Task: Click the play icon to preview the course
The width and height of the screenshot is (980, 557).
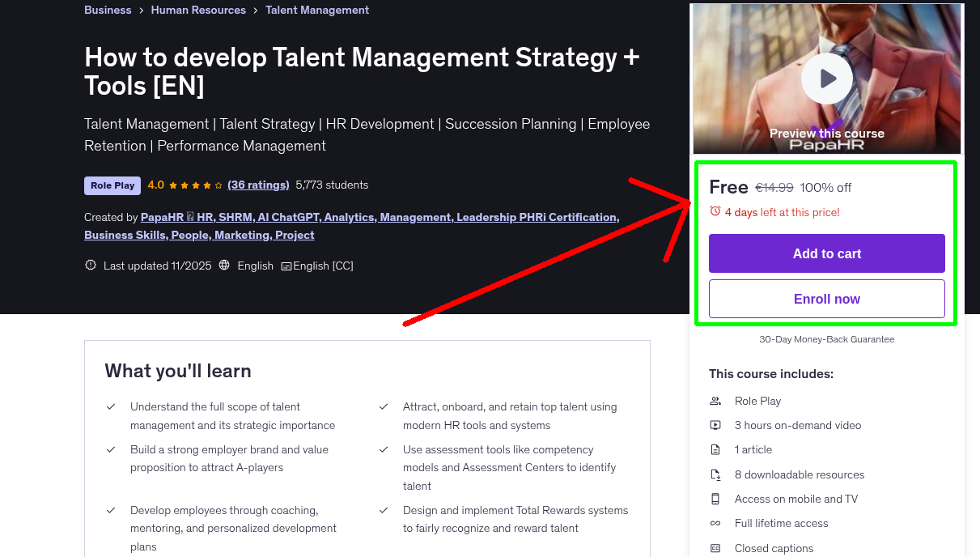Action: point(826,78)
